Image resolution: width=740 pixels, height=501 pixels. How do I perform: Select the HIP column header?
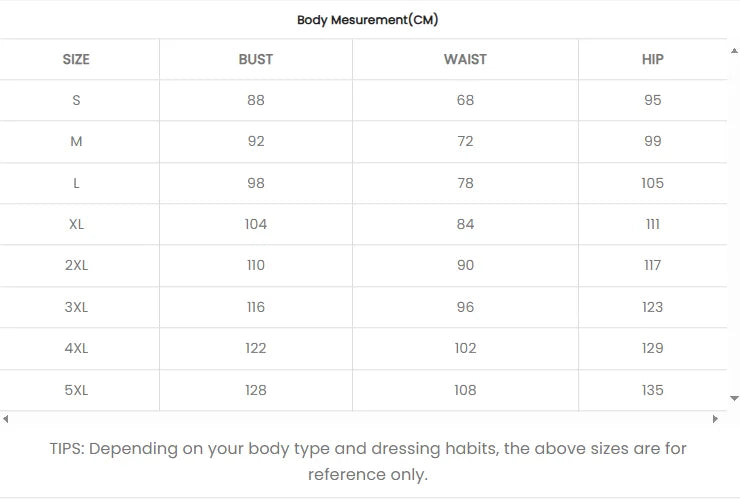(x=653, y=59)
